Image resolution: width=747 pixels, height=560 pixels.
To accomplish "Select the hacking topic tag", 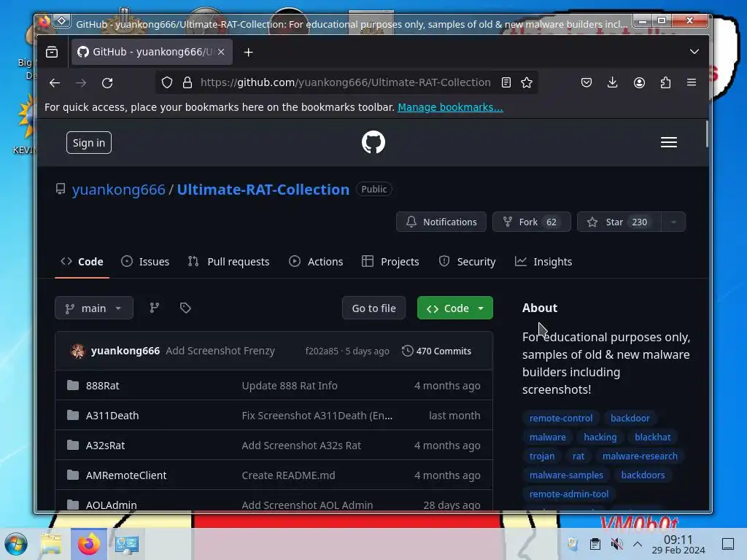I will pos(600,437).
